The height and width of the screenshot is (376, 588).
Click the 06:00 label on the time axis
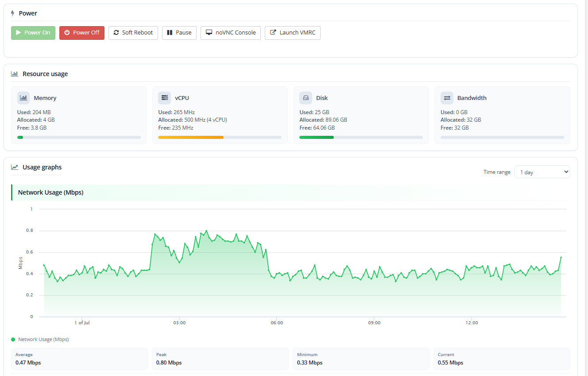point(277,323)
